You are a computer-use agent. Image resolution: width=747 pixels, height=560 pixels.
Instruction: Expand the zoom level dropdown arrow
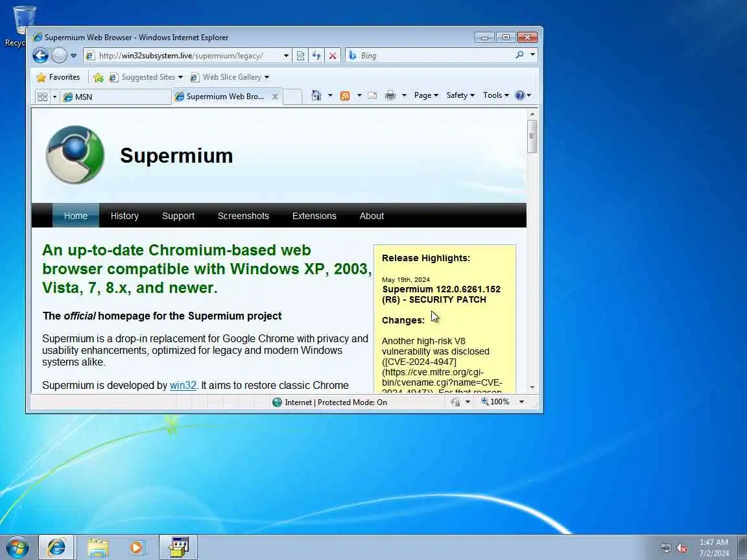pyautogui.click(x=521, y=402)
